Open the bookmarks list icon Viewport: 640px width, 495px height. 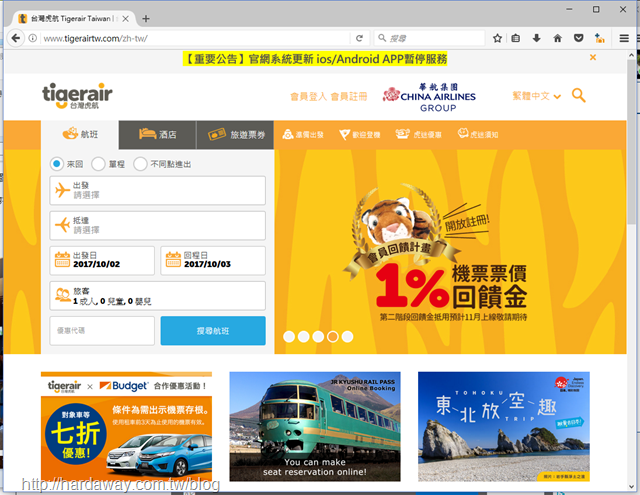pyautogui.click(x=516, y=38)
